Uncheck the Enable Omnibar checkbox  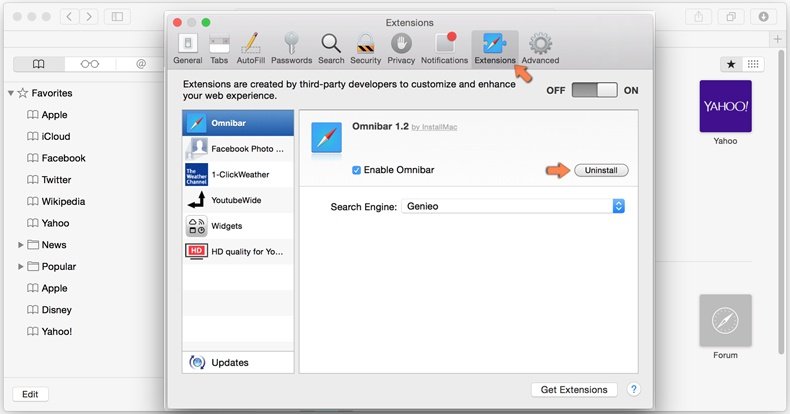[x=356, y=170]
